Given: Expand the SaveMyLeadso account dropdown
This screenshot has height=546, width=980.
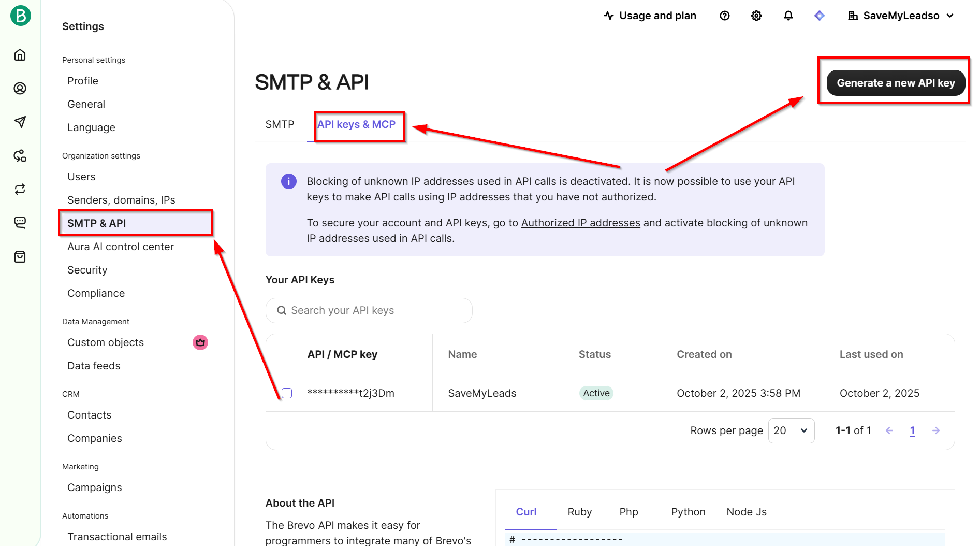Looking at the screenshot, I should [901, 16].
